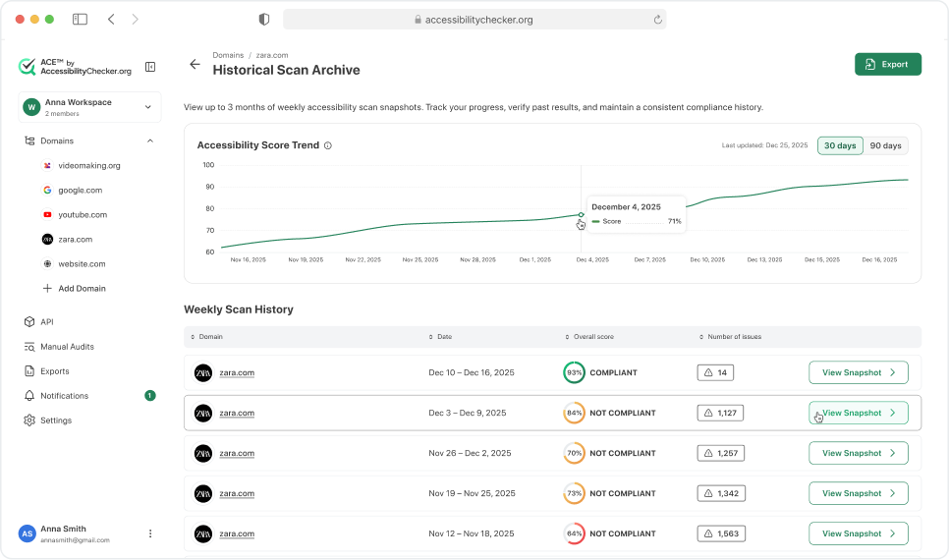The height and width of the screenshot is (560, 949).
Task: Open the zara.com link in the Nov 19 row
Action: (x=237, y=493)
